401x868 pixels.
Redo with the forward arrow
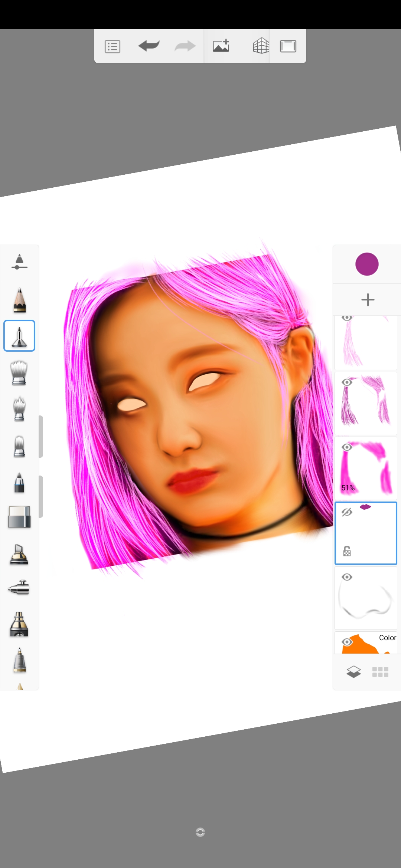tap(185, 46)
